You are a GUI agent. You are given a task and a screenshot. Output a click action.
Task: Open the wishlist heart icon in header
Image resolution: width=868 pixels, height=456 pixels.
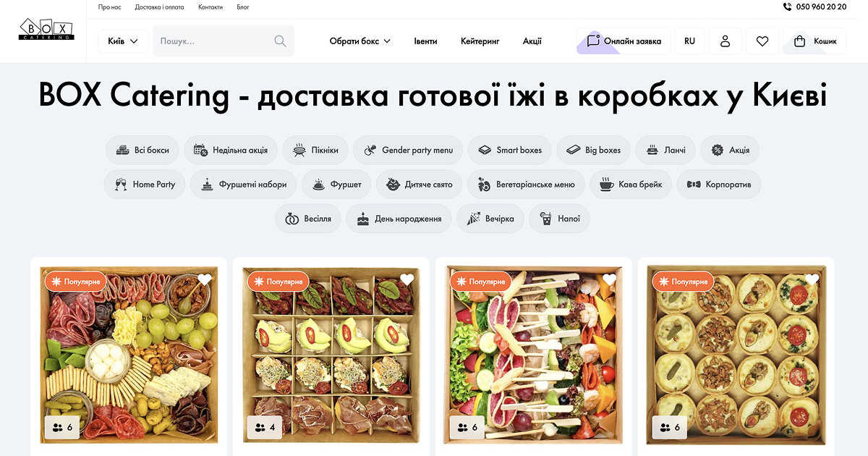762,41
